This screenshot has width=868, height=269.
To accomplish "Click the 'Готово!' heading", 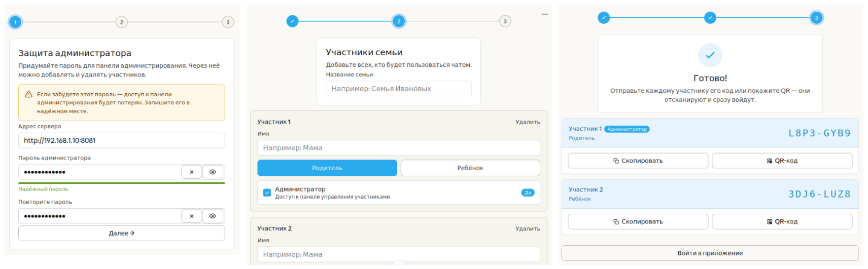I will click(x=710, y=78).
